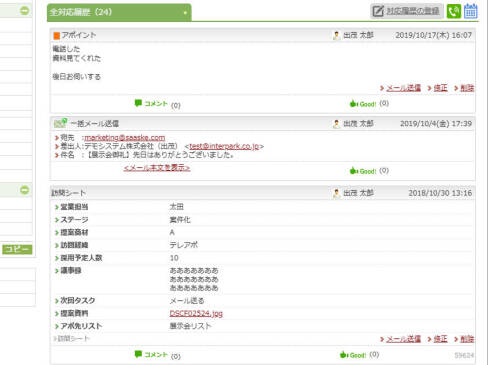Click メール送信 link in the 訪問シート entry
The image size is (500, 365).
(x=403, y=339)
